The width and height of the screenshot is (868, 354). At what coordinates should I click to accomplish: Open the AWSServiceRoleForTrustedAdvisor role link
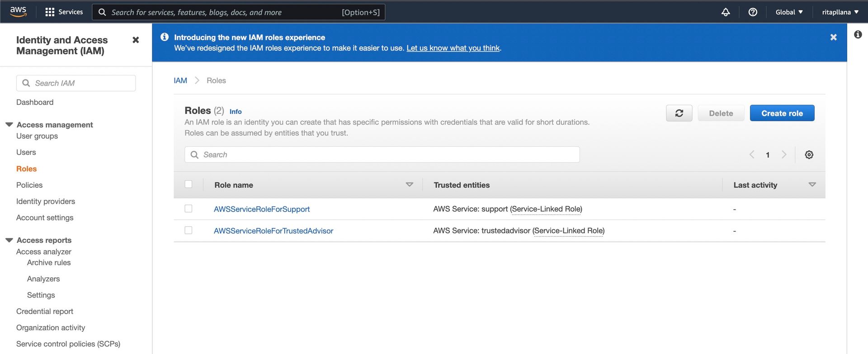click(274, 231)
